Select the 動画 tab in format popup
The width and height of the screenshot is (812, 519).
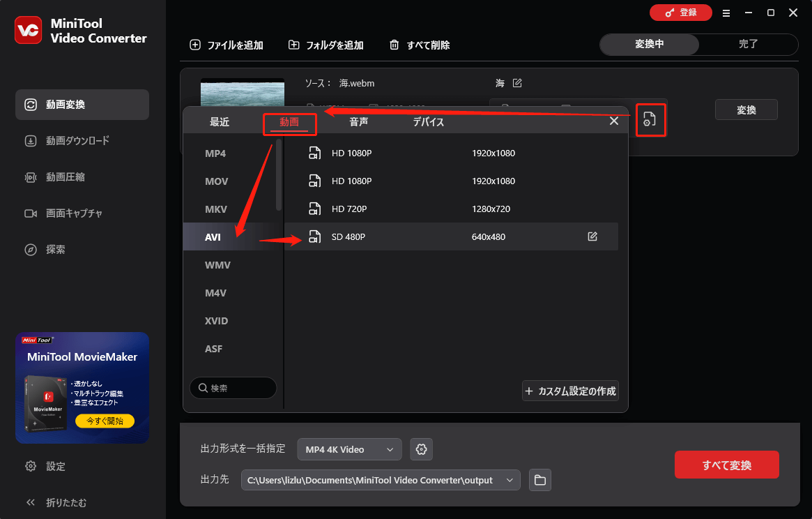coord(289,122)
